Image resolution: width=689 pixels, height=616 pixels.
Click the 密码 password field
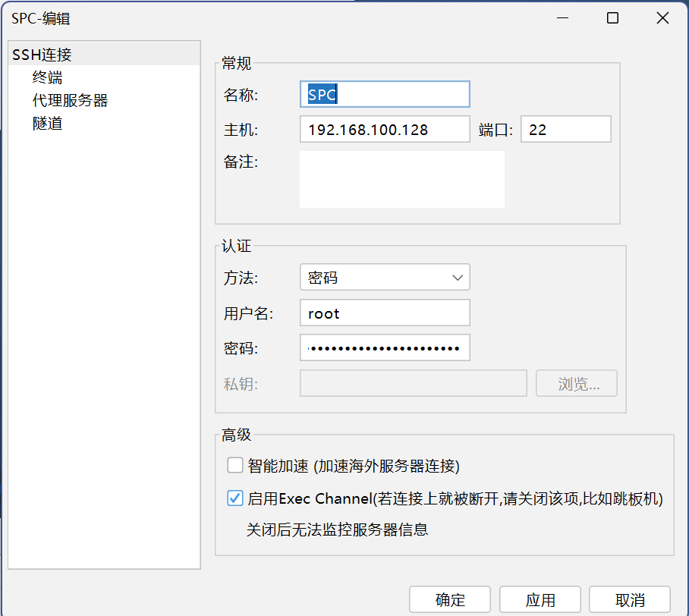(x=385, y=348)
